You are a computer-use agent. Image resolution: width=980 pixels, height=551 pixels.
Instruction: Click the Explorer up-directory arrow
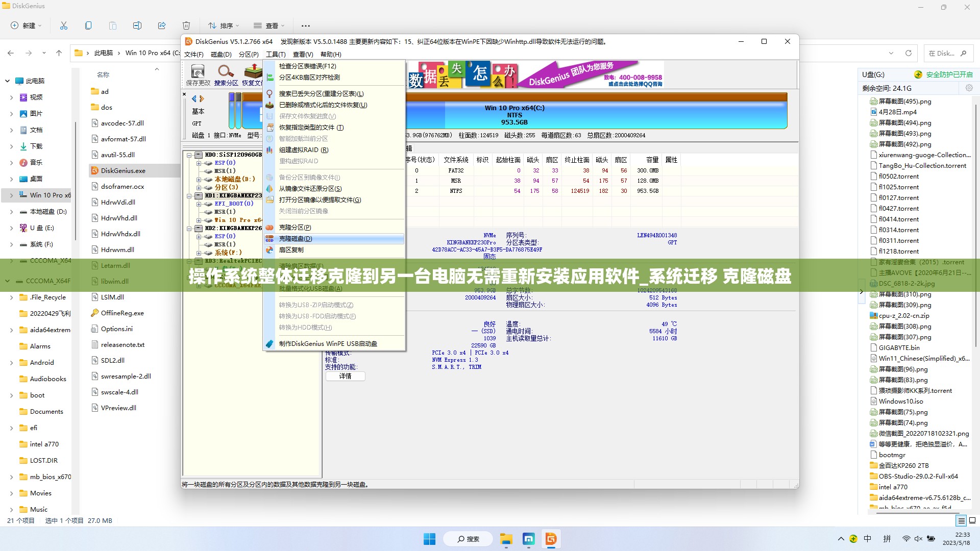point(59,53)
